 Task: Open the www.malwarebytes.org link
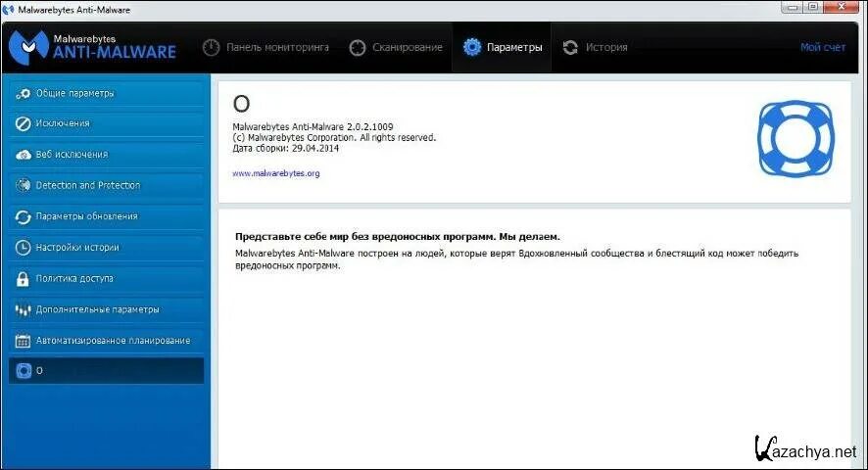(275, 173)
